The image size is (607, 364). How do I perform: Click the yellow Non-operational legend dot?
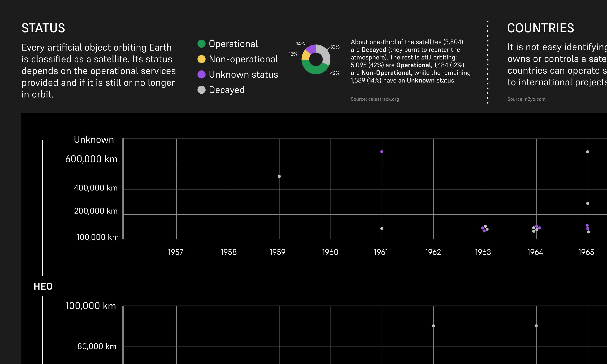pyautogui.click(x=202, y=59)
